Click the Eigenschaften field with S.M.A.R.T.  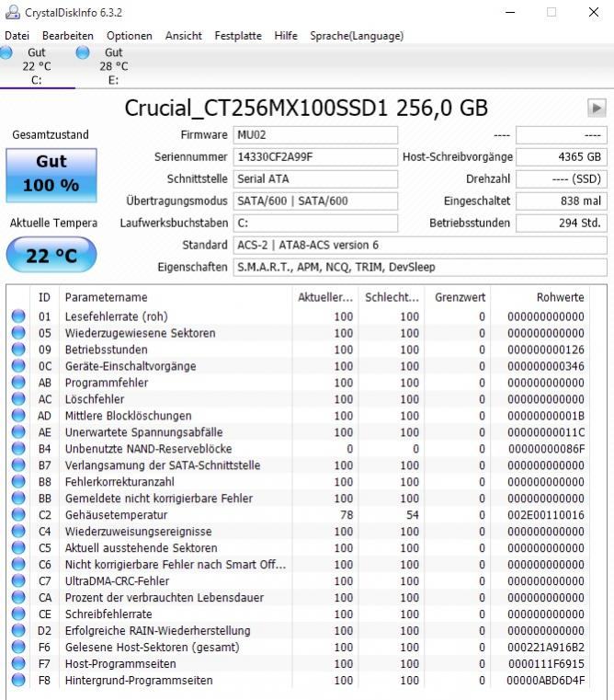(420, 267)
